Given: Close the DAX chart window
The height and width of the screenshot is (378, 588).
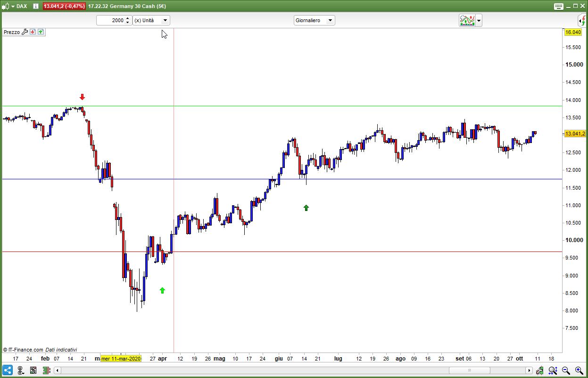Looking at the screenshot, I should coord(583,6).
